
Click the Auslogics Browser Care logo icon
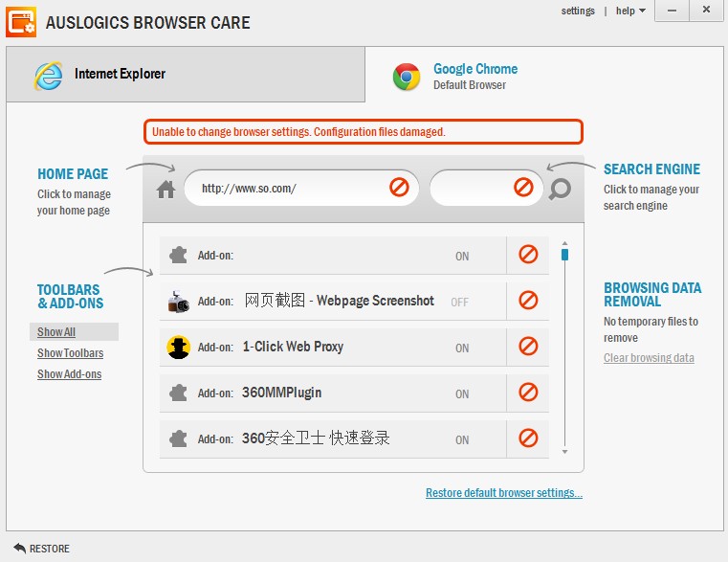(21, 22)
